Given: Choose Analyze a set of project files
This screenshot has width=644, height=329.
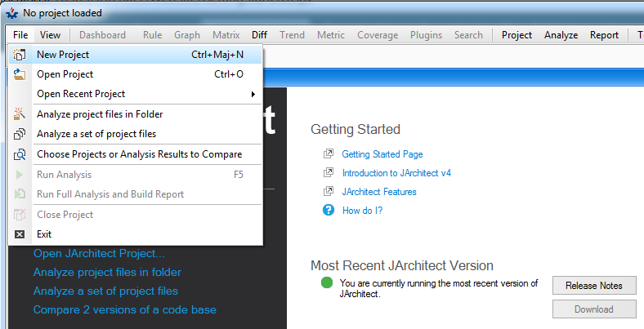Looking at the screenshot, I should (136, 134).
